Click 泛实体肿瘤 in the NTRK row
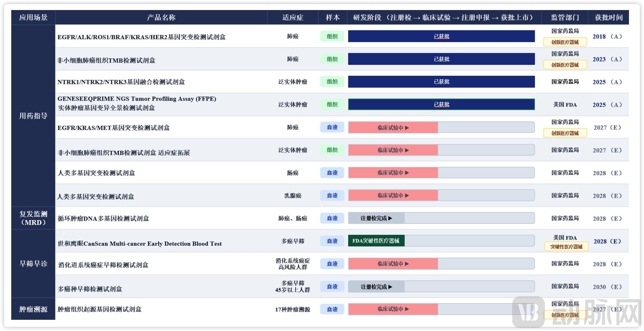Image resolution: width=644 pixels, height=331 pixels. click(293, 82)
